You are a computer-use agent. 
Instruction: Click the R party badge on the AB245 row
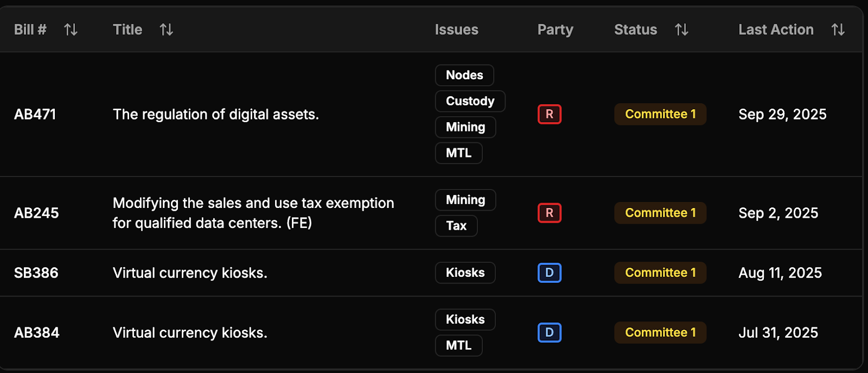pyautogui.click(x=549, y=213)
